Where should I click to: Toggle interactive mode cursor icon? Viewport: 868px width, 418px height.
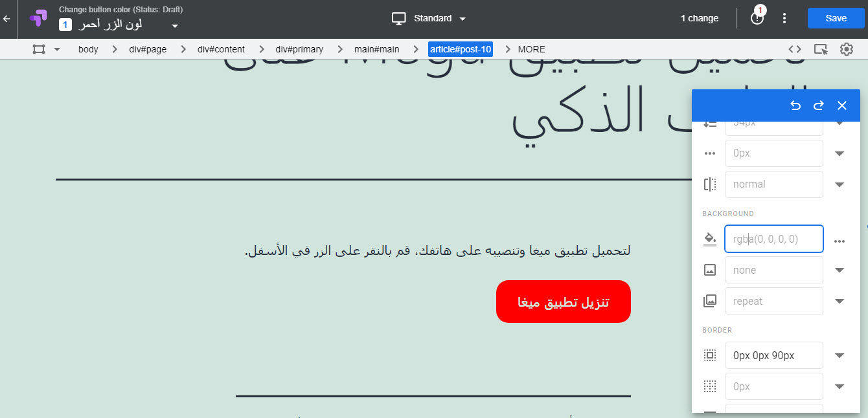821,49
